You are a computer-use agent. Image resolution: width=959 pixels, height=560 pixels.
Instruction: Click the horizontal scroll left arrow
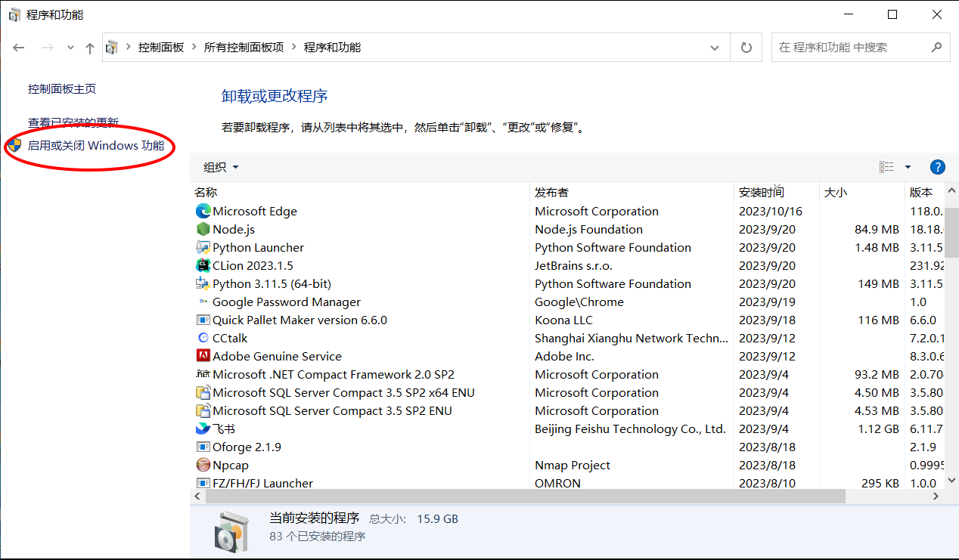197,496
